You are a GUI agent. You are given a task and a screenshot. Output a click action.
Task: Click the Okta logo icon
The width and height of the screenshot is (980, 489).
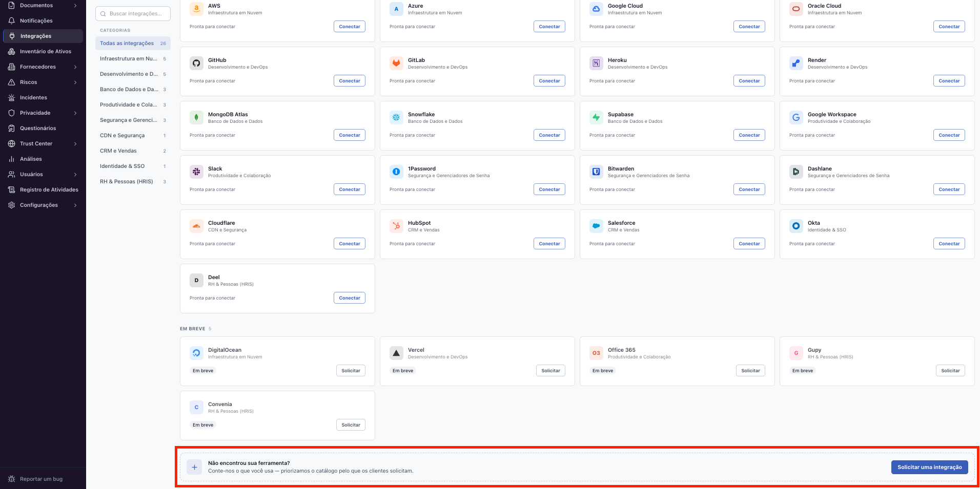coord(796,226)
